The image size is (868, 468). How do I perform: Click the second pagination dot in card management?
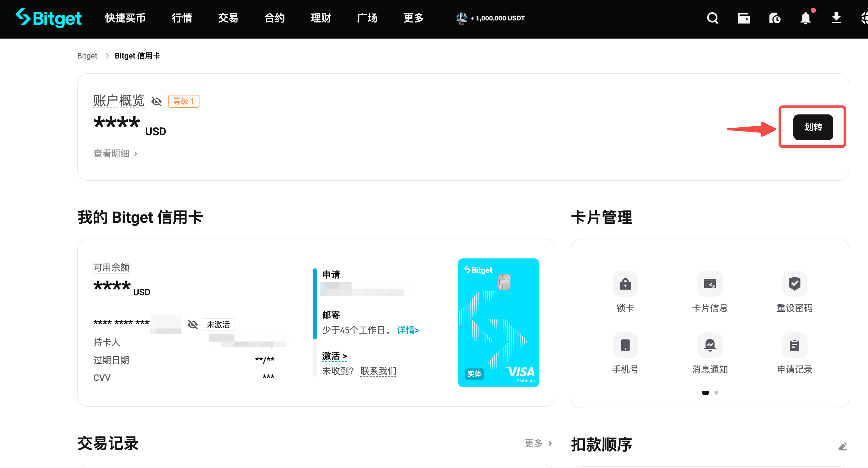[716, 392]
